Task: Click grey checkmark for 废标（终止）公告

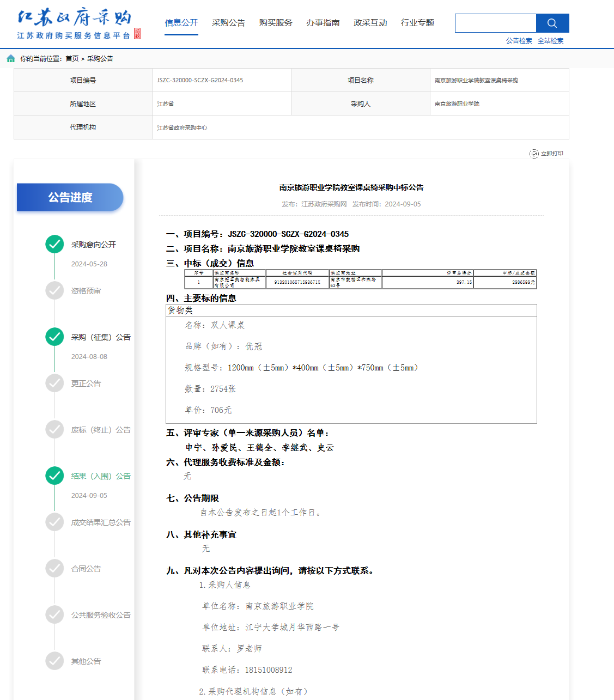Action: coord(54,429)
